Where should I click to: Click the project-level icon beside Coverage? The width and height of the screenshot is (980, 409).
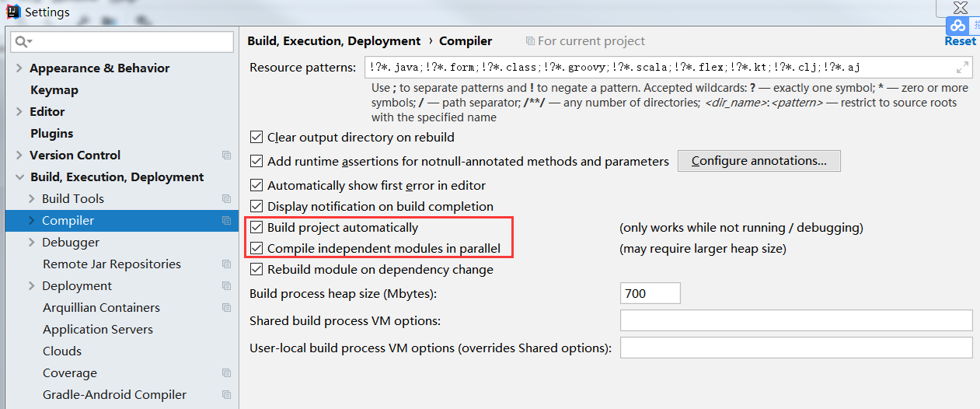click(x=226, y=373)
